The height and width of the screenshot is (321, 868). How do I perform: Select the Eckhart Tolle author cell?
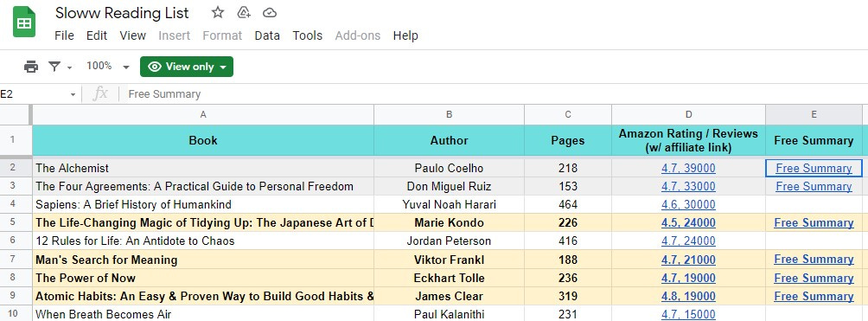pyautogui.click(x=449, y=278)
